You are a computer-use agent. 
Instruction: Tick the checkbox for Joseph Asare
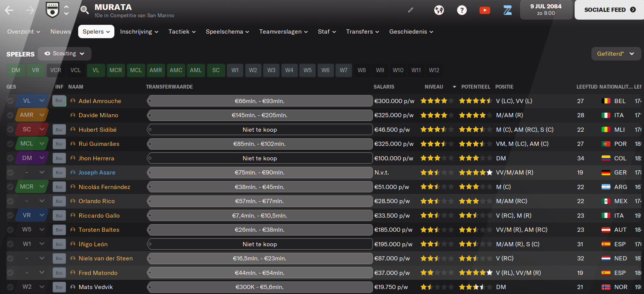click(x=10, y=173)
